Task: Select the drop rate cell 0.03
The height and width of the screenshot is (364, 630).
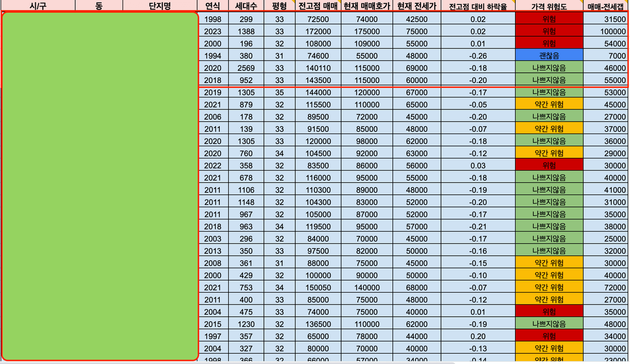Action: click(x=478, y=165)
